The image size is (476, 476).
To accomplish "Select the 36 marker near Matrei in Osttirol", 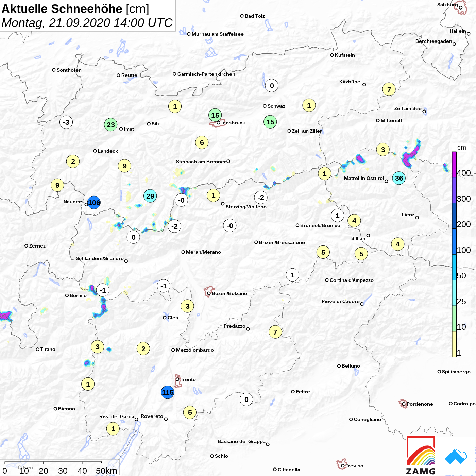I will [399, 178].
